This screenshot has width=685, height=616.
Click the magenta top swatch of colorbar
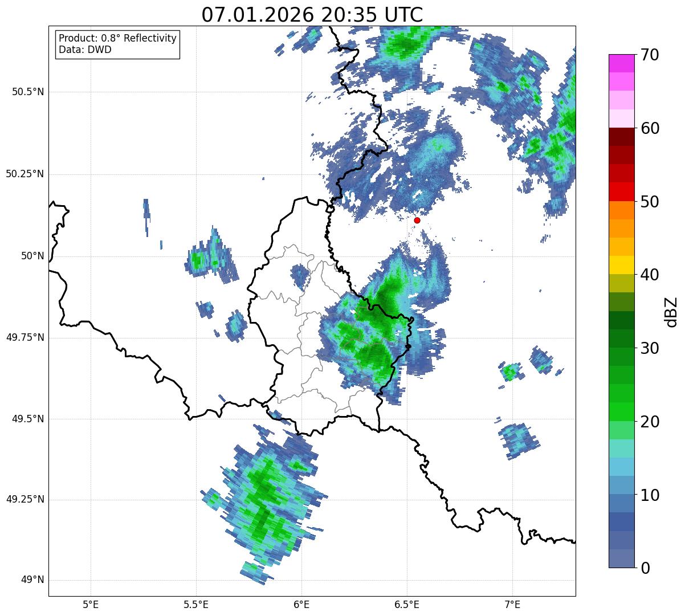[621, 63]
